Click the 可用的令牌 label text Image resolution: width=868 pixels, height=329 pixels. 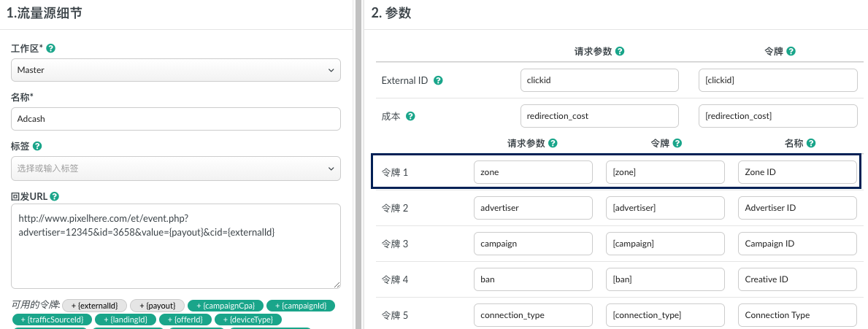coord(36,305)
